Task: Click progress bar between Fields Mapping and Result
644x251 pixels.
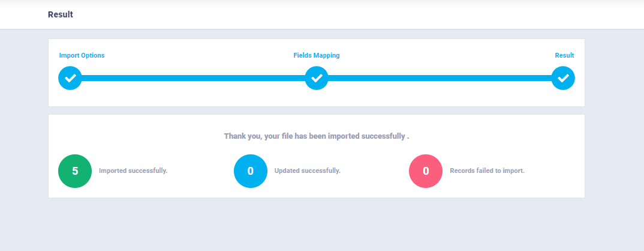Action: click(x=440, y=78)
